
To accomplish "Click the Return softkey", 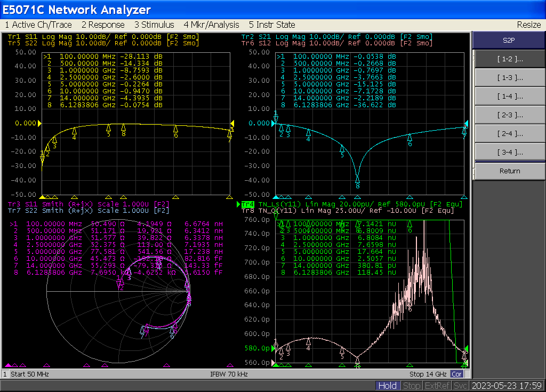I will coord(510,171).
